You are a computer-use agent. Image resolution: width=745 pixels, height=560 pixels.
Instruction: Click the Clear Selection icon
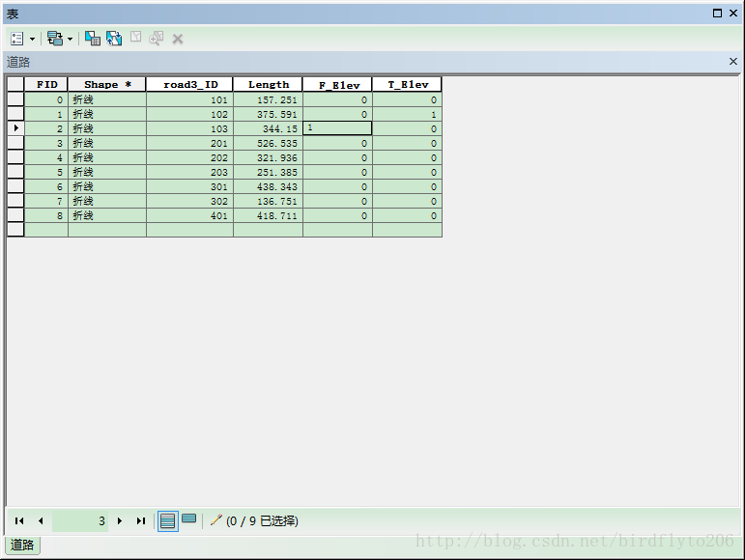(x=136, y=37)
